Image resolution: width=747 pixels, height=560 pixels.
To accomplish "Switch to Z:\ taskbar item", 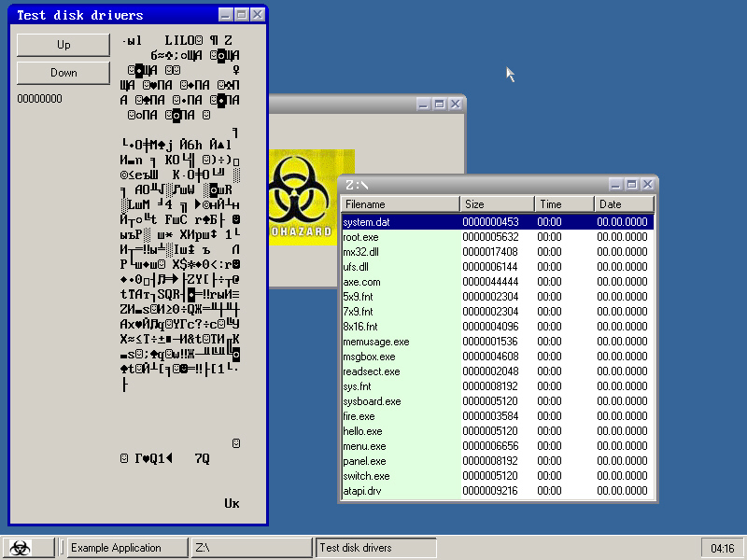I will (251, 548).
